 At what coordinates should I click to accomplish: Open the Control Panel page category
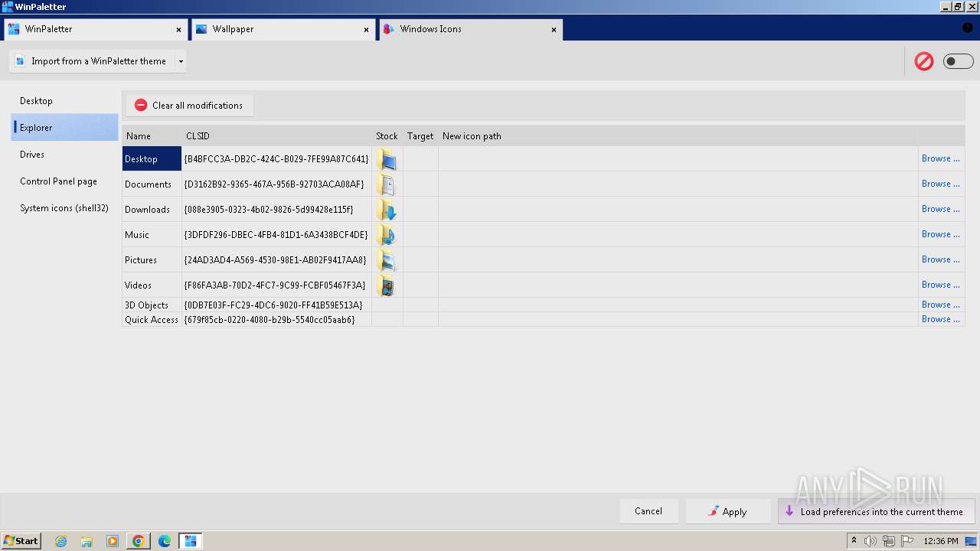[64, 181]
